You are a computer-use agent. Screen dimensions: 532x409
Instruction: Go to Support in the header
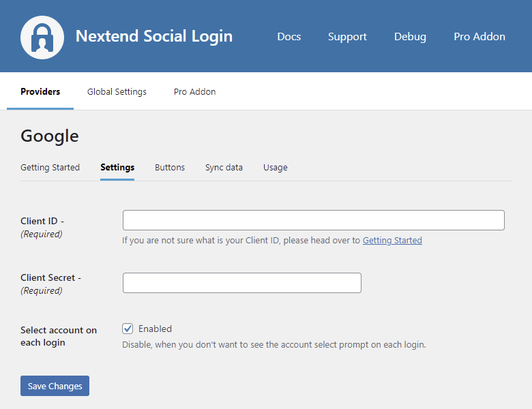pyautogui.click(x=347, y=37)
